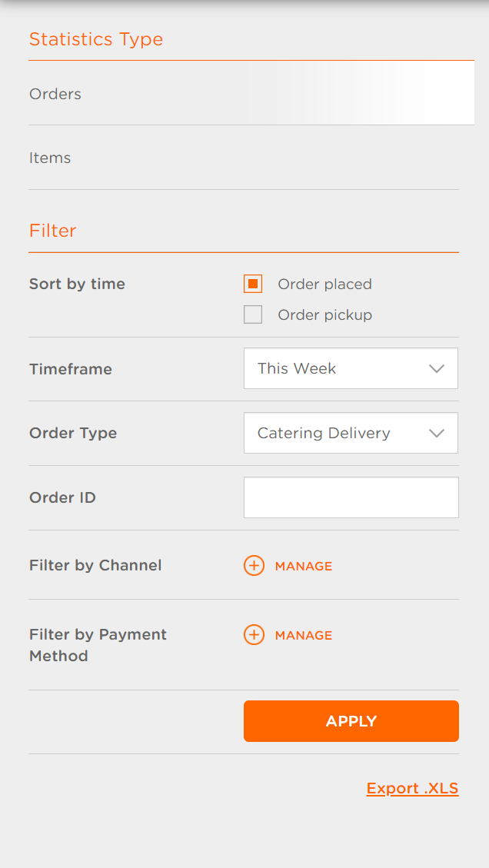Click the APPLY button
The width and height of the screenshot is (489, 868).
(x=351, y=721)
